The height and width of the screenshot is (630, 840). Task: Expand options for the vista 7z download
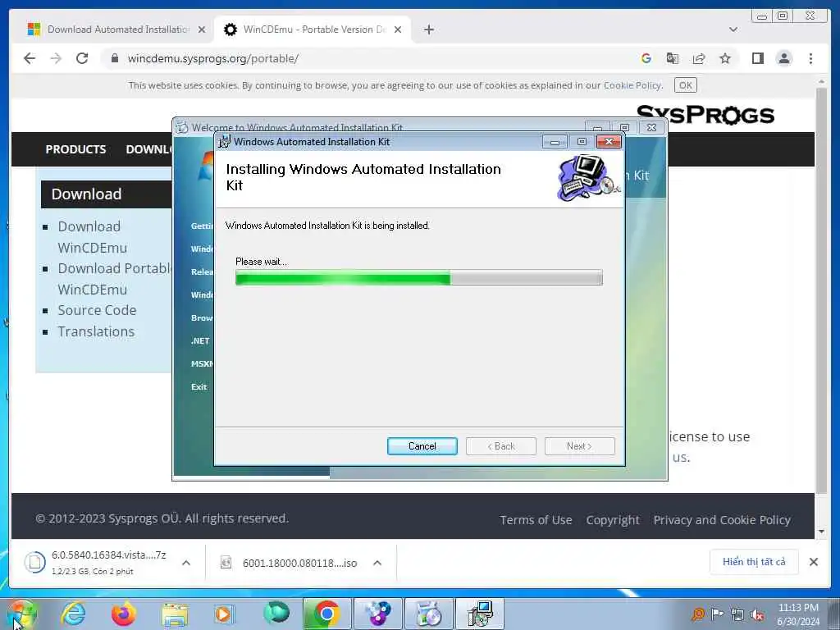coord(186,563)
